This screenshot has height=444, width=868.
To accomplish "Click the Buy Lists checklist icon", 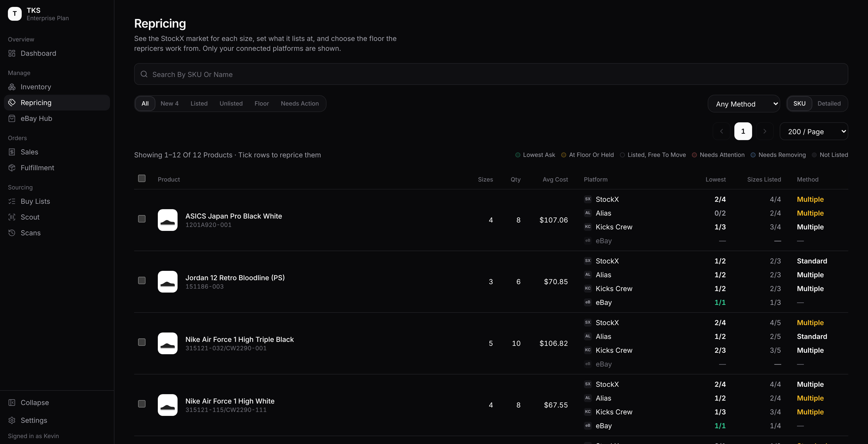I will tap(12, 201).
